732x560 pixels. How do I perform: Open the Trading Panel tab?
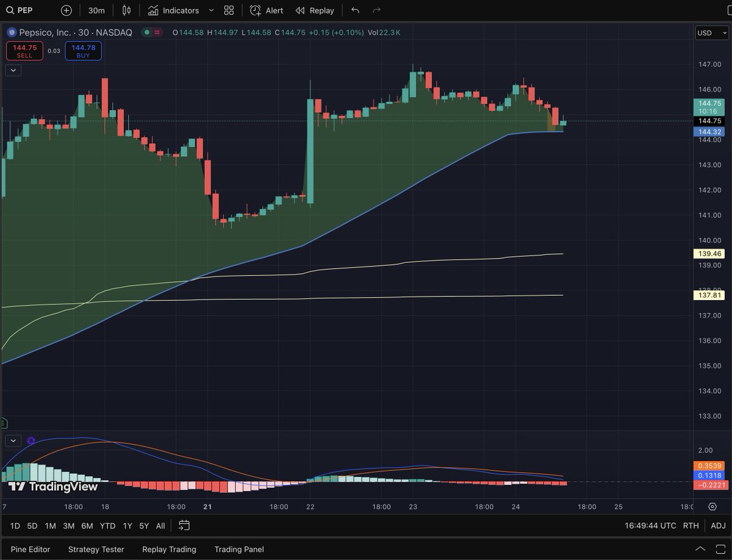point(239,549)
